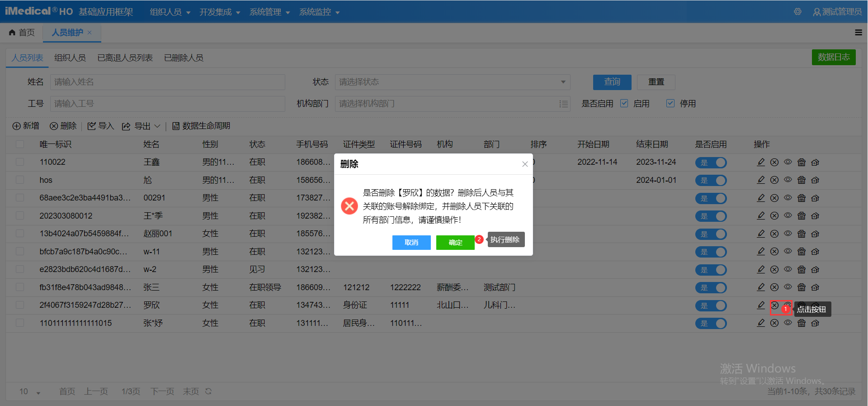Viewport: 868px width, 406px height.
Task: Check row checkbox for 110022
Action: coord(20,162)
